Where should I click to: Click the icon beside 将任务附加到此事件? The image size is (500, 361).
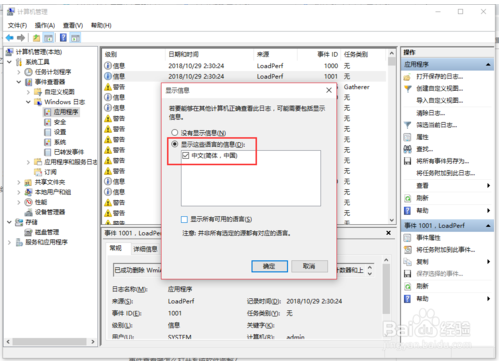coord(407,250)
